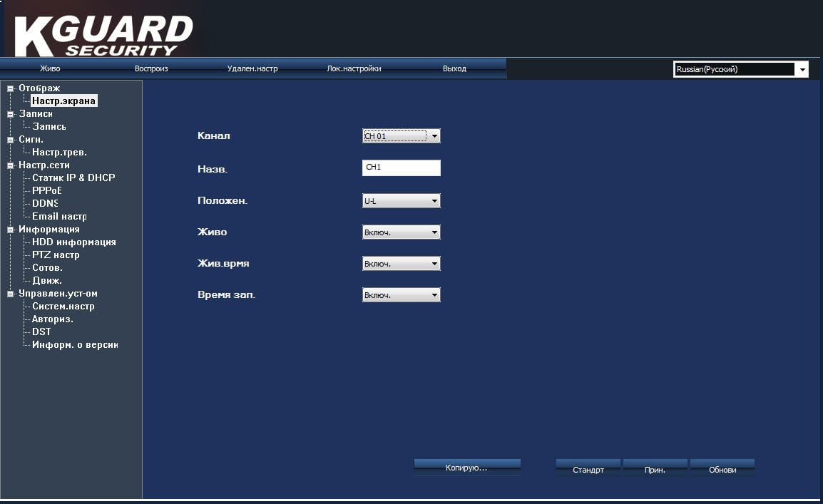The width and height of the screenshot is (823, 504).
Task: Open Систем.настр item
Action: click(63, 307)
